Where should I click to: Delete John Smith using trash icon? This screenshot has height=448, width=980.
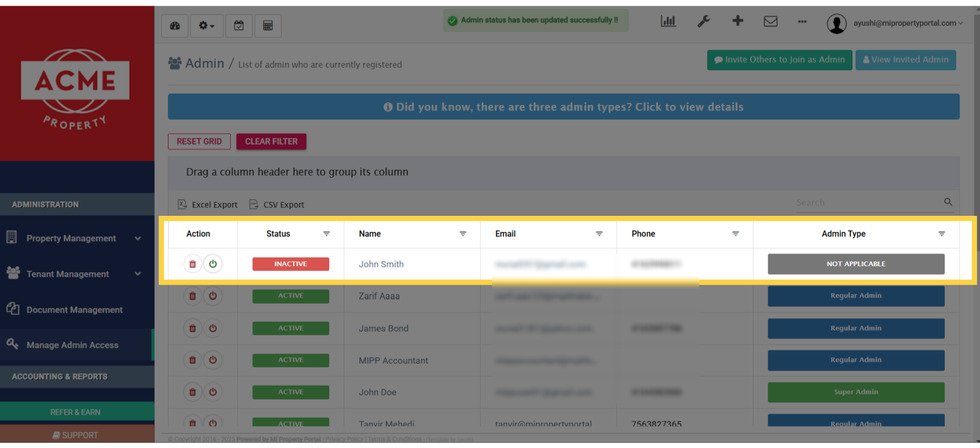click(192, 264)
